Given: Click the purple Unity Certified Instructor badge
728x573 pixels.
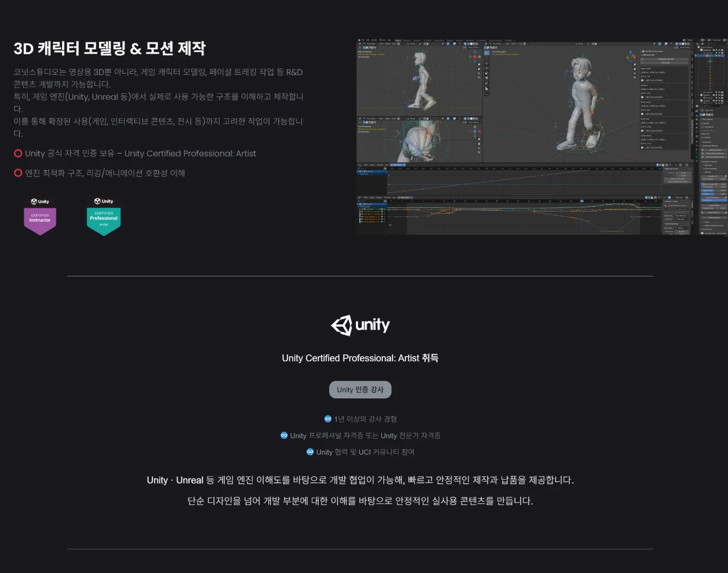Looking at the screenshot, I should tap(40, 215).
